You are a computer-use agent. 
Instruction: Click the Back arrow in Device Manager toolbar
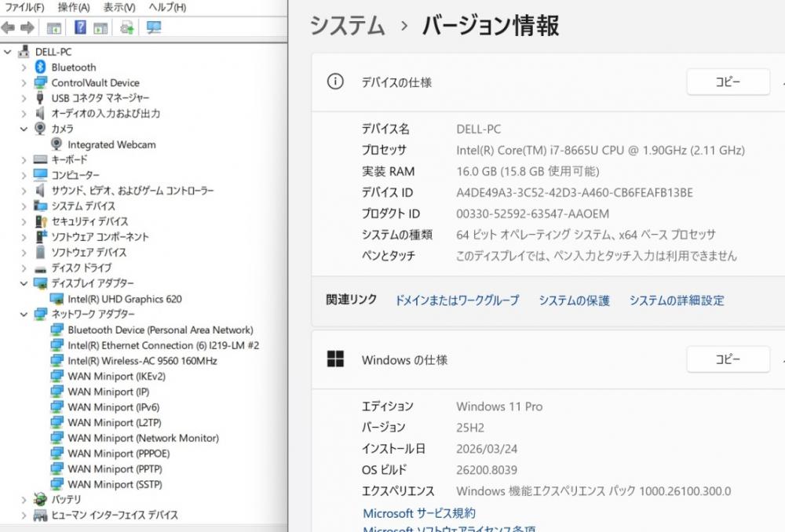(8, 27)
